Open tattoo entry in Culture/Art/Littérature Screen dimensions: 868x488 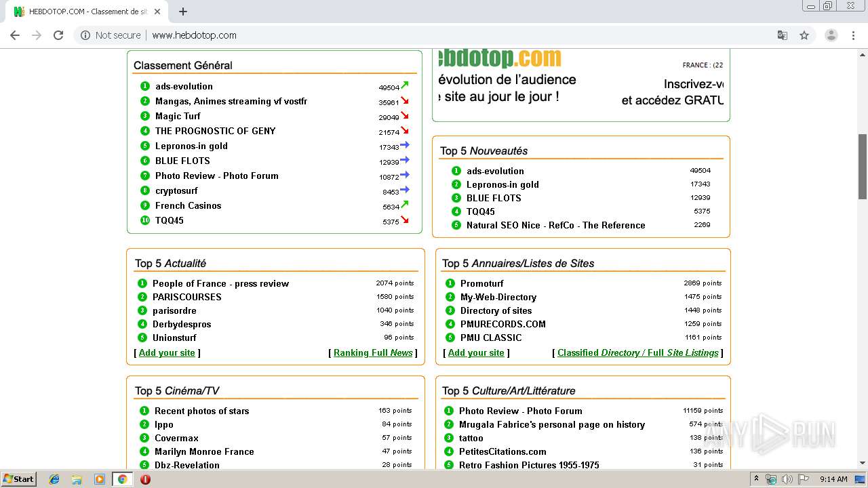click(471, 438)
